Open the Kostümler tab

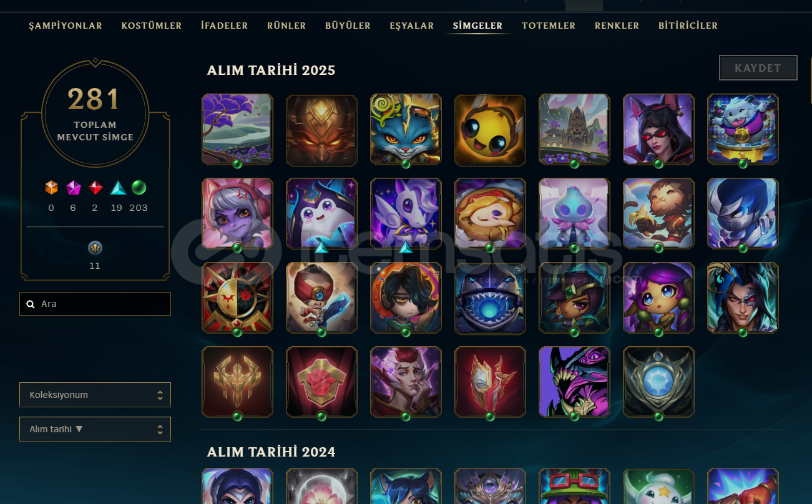pyautogui.click(x=152, y=26)
